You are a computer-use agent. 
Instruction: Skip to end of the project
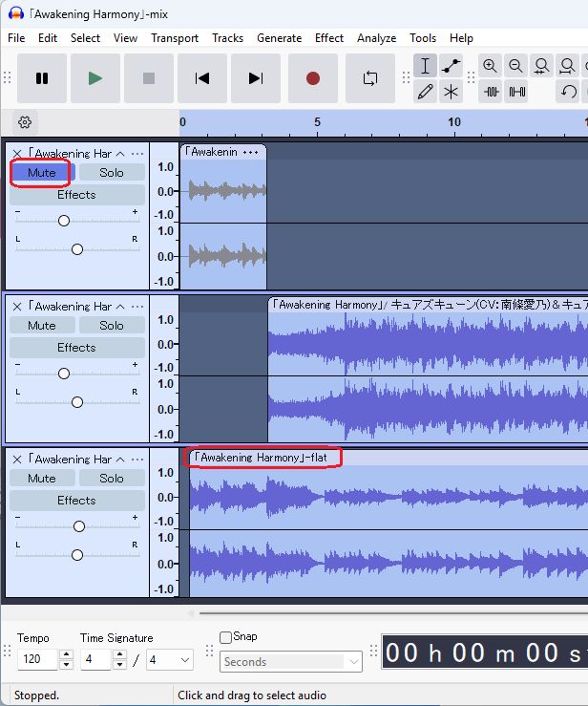click(x=256, y=78)
